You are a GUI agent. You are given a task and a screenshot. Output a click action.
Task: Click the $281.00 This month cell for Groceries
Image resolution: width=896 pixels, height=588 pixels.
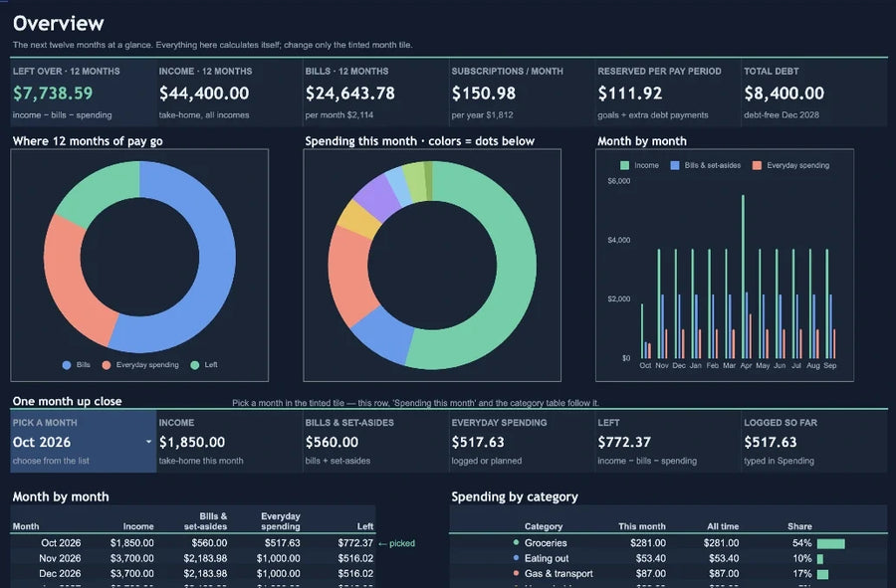click(x=648, y=543)
